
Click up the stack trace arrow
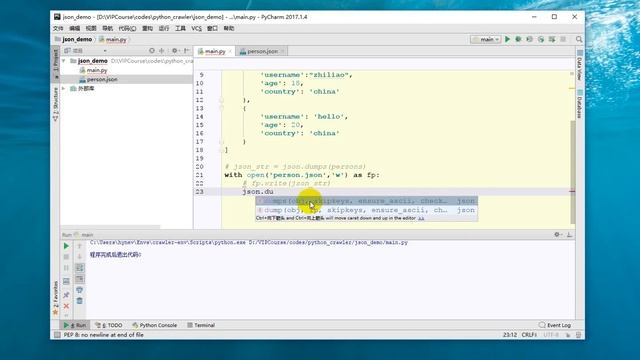coord(80,246)
